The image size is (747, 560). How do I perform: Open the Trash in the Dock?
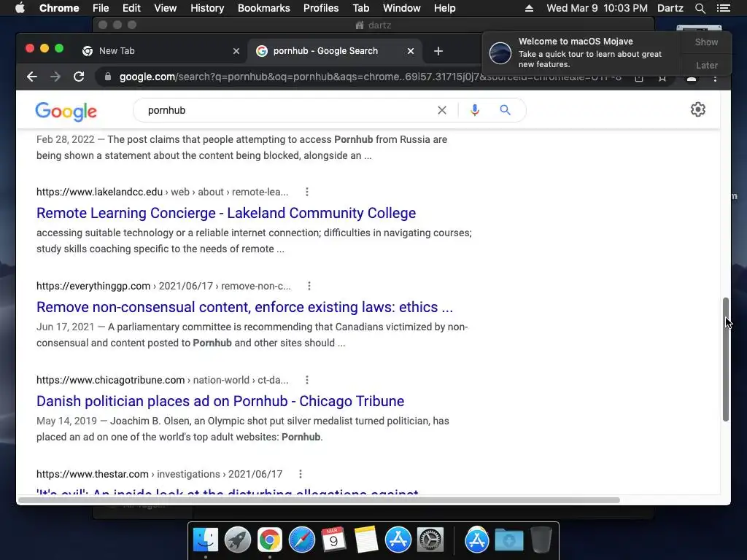click(541, 540)
